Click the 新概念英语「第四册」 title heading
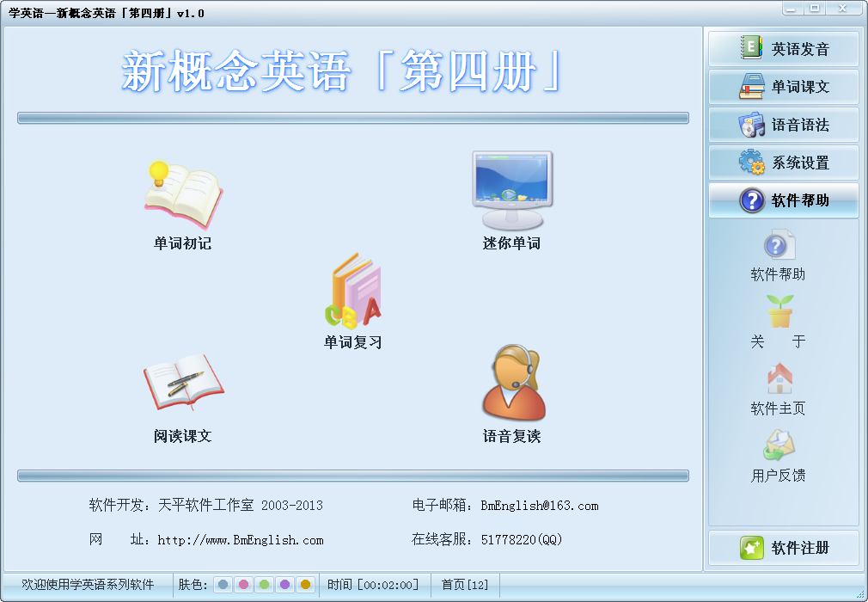The height and width of the screenshot is (602, 868). click(341, 71)
